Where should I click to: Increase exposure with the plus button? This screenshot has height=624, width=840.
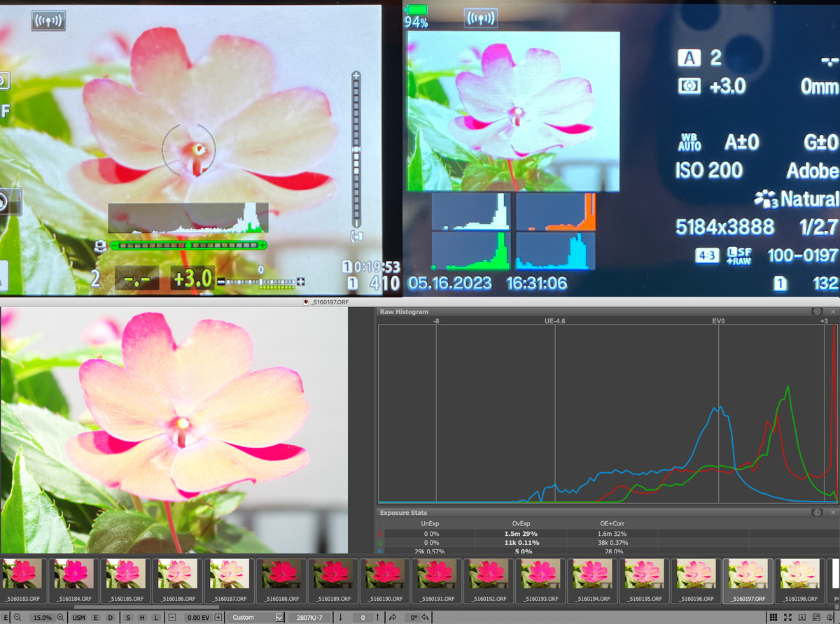click(218, 618)
